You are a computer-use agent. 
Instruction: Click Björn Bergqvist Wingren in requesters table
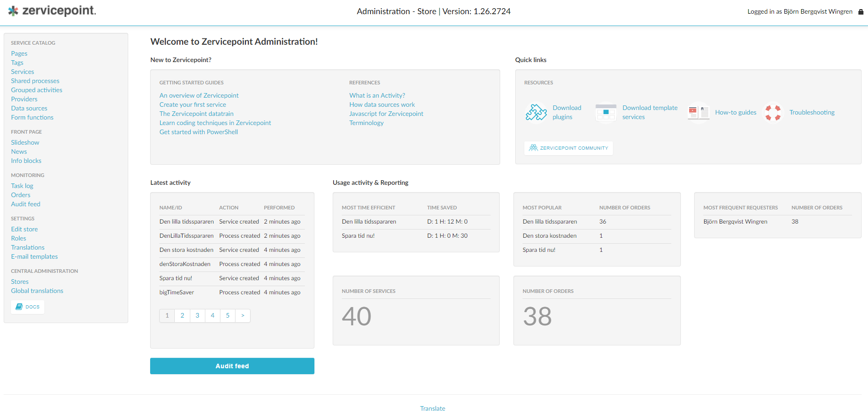click(735, 221)
